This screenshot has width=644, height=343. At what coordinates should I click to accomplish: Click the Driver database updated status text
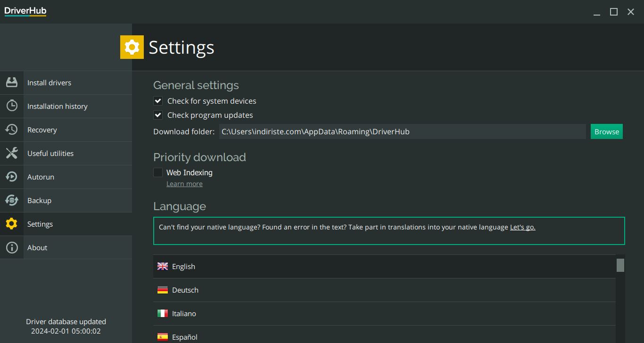66,326
